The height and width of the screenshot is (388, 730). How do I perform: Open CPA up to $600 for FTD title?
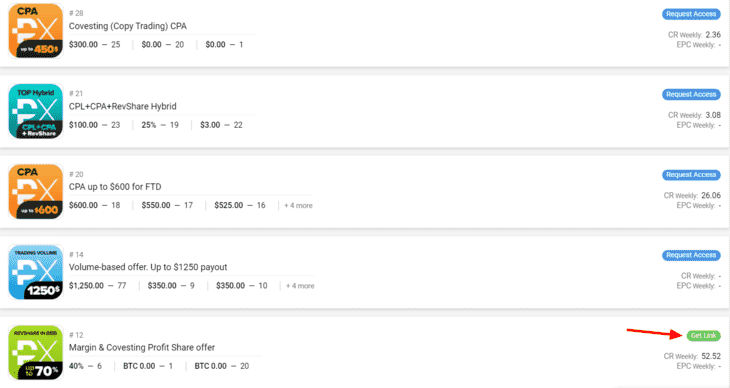pyautogui.click(x=115, y=187)
